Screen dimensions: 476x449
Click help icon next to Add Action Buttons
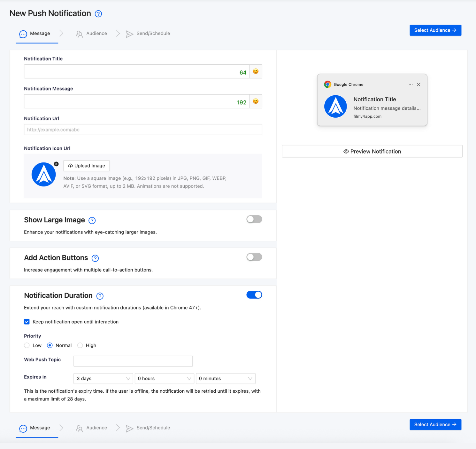(x=95, y=258)
